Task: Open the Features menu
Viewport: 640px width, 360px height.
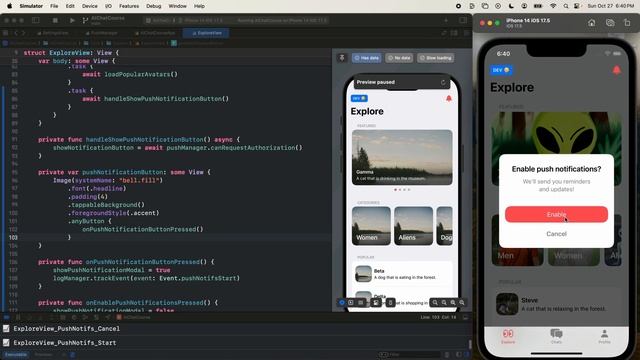Action: pyautogui.click(x=129, y=6)
